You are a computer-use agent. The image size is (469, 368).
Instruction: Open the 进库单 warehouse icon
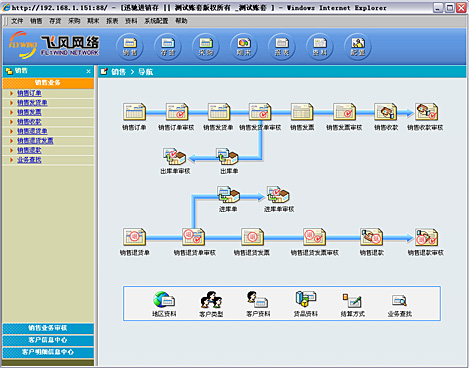tap(228, 194)
